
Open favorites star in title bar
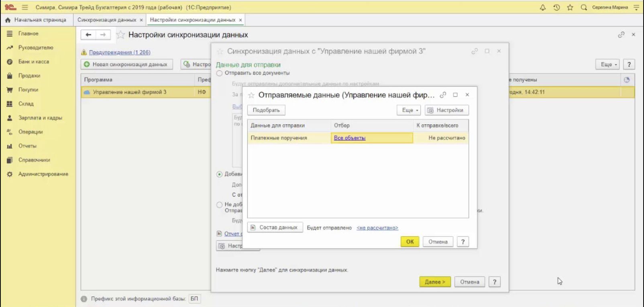[x=570, y=7]
